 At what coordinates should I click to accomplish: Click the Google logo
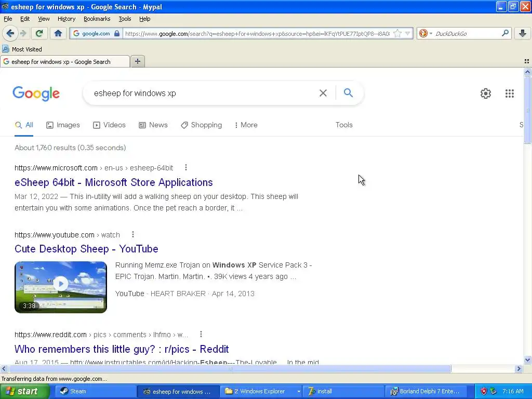36,94
